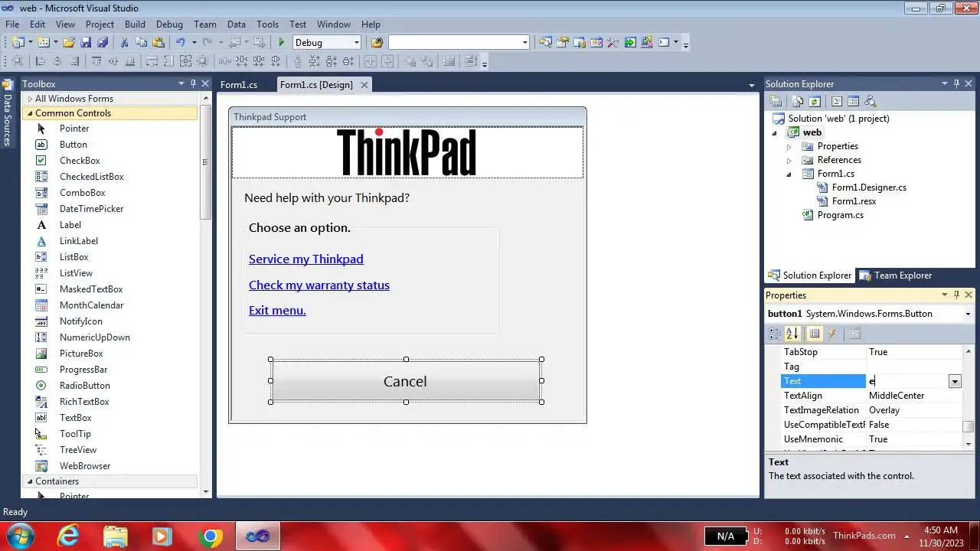Viewport: 980px width, 551px height.
Task: Click the Undo arrow icon
Action: (180, 42)
